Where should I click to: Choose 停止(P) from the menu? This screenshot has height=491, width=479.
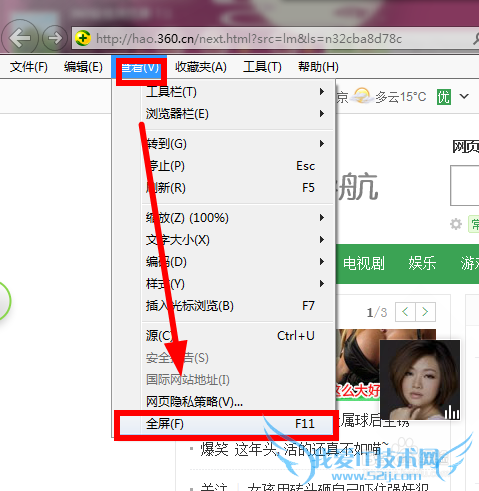(x=223, y=166)
